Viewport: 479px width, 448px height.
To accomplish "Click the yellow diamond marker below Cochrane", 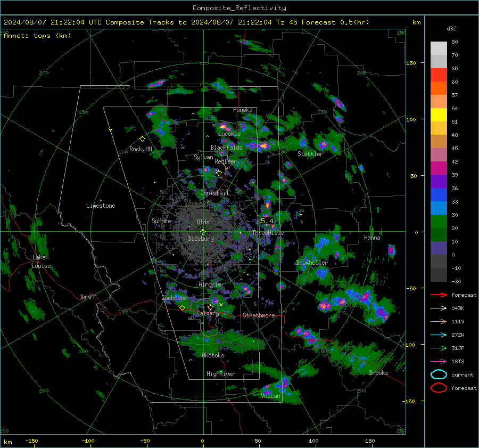I will click(183, 308).
